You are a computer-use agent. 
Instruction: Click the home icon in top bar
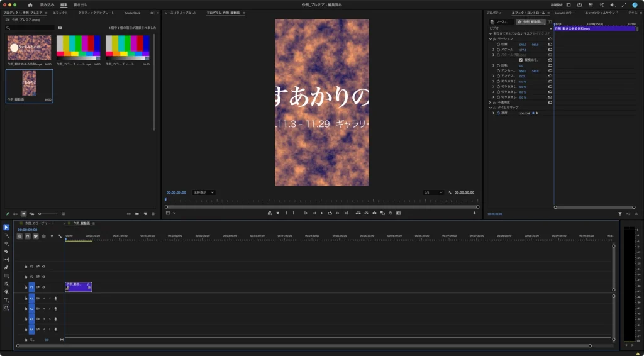coord(30,5)
